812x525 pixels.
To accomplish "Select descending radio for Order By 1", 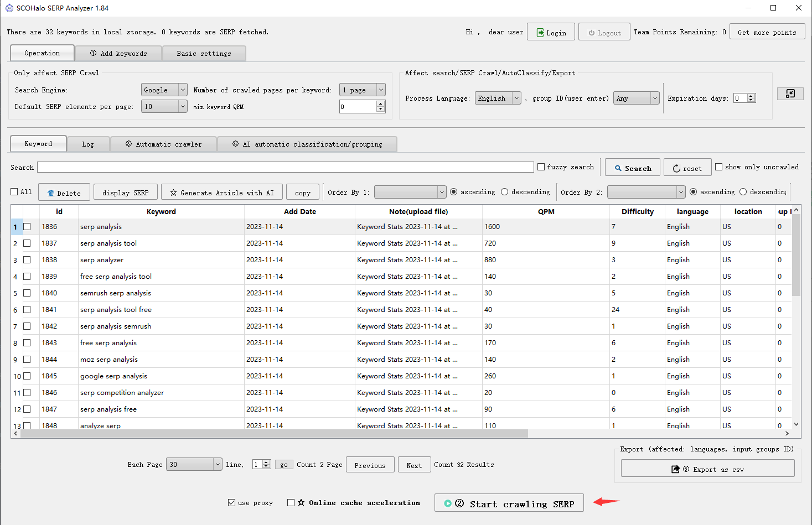I will coord(504,191).
